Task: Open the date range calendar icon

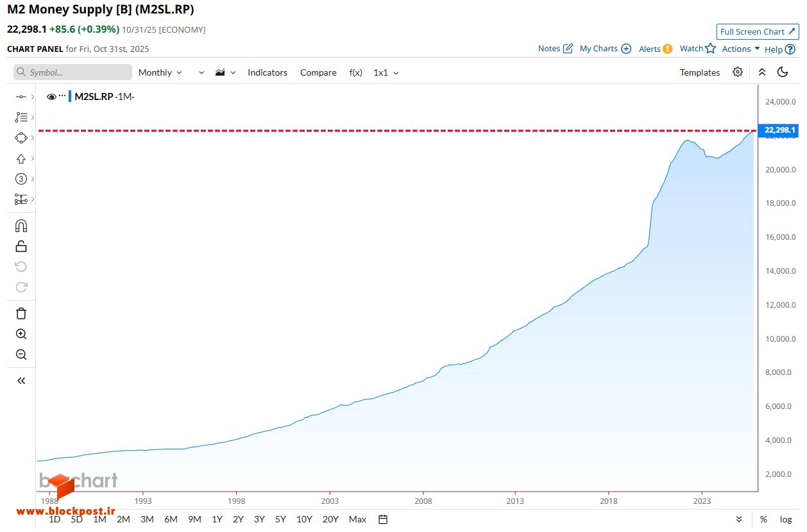Action: click(383, 519)
